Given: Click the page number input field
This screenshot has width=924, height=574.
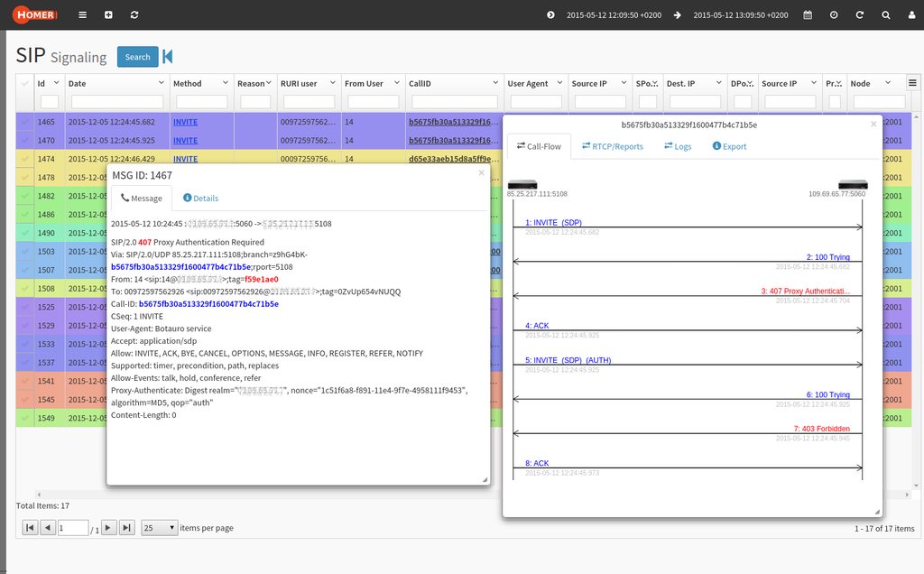Looking at the screenshot, I should click(x=73, y=527).
